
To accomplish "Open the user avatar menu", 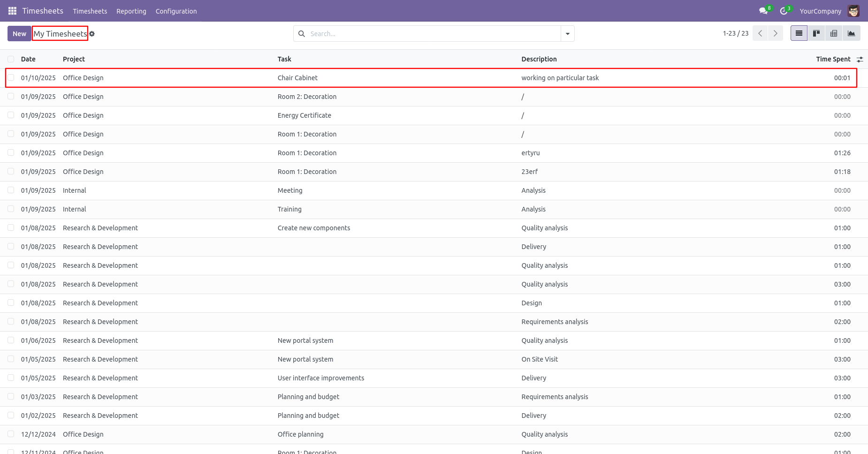I will coord(853,11).
